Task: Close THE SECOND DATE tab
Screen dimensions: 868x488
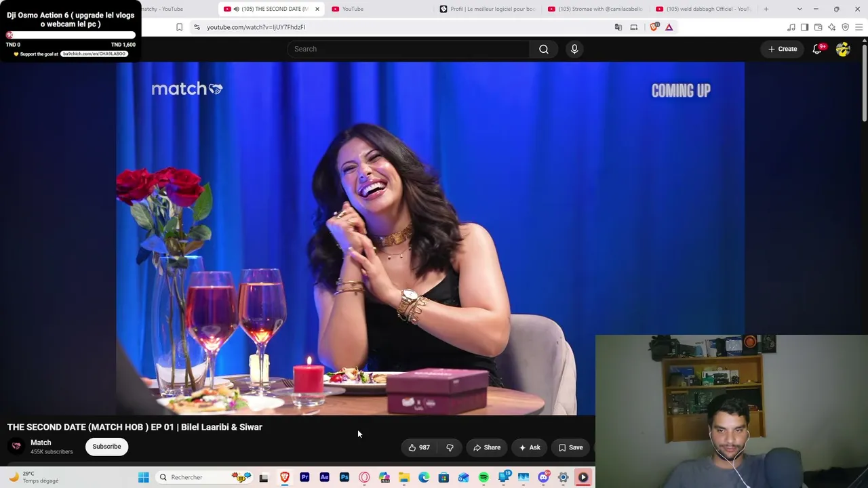Action: click(317, 9)
